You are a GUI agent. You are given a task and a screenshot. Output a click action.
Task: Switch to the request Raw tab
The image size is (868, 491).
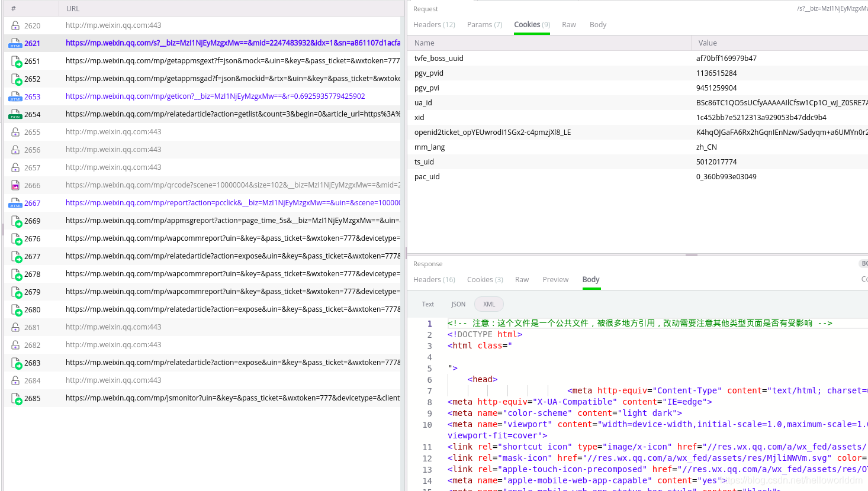coord(569,25)
